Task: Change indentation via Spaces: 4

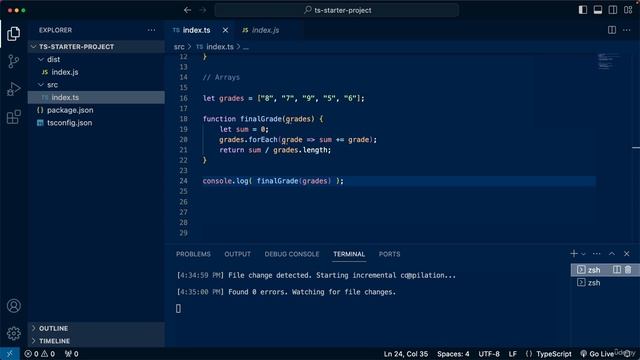Action: (453, 354)
